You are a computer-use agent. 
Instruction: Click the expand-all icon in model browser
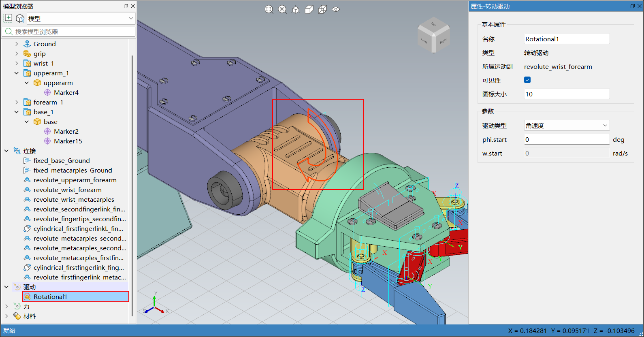[x=8, y=18]
